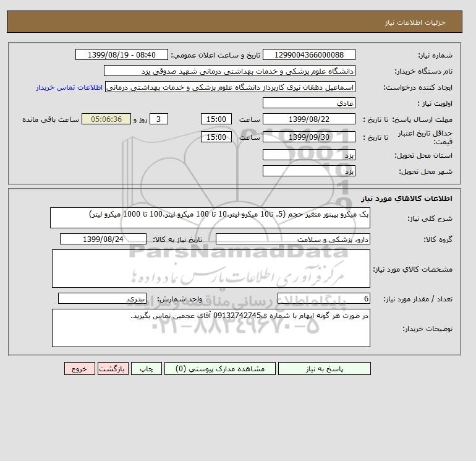
Task: Click the response deadline date 1399/08/22
Action: tap(308, 119)
